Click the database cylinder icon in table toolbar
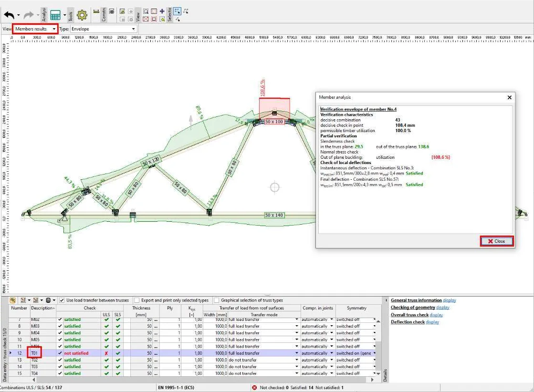This screenshot has width=534, height=392. tap(48, 300)
